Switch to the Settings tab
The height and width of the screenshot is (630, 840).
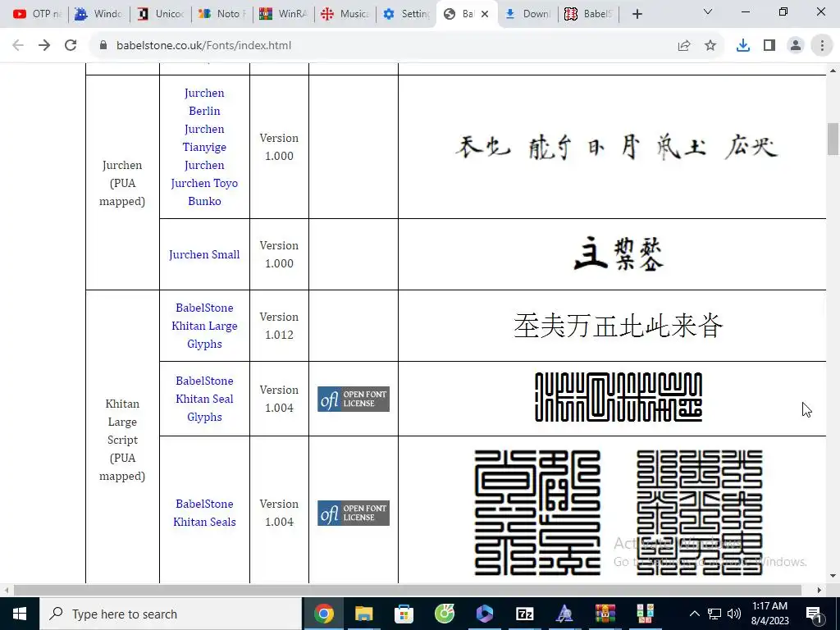click(x=405, y=14)
